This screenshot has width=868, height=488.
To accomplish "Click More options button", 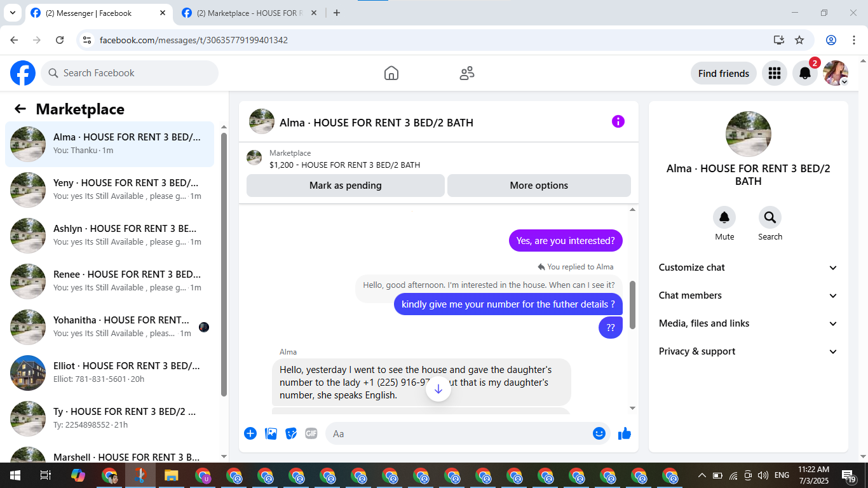I will pyautogui.click(x=539, y=186).
